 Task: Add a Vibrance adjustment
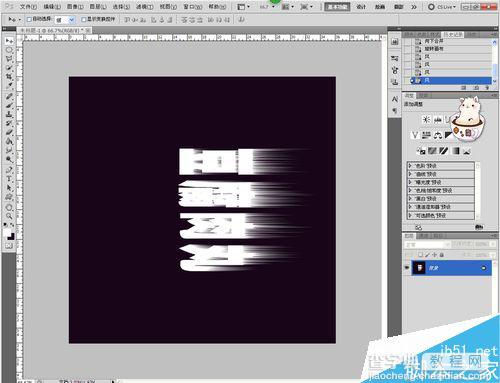(x=415, y=135)
